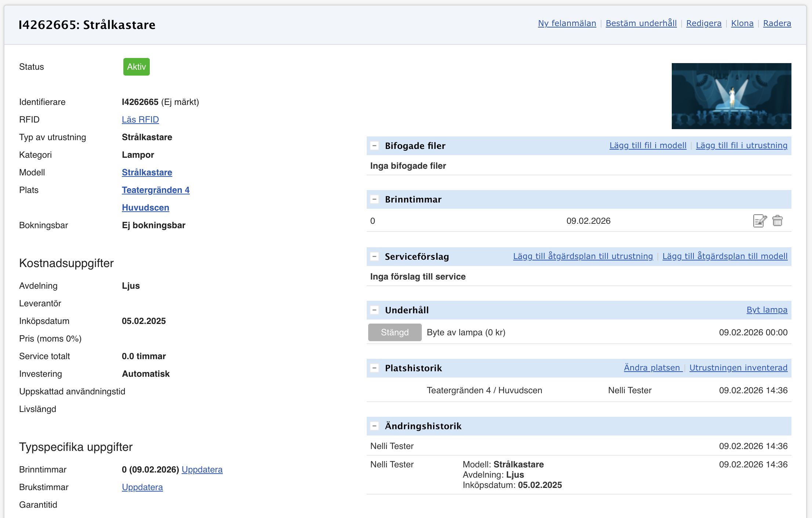This screenshot has height=518, width=812.
Task: Open the Teatergränden 4 location link
Action: (156, 190)
